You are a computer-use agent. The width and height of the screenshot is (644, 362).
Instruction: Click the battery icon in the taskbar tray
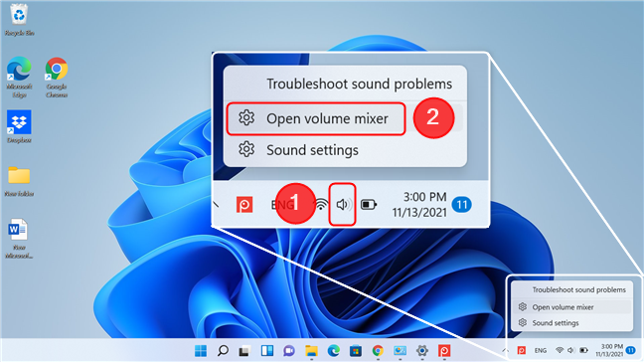(x=583, y=350)
